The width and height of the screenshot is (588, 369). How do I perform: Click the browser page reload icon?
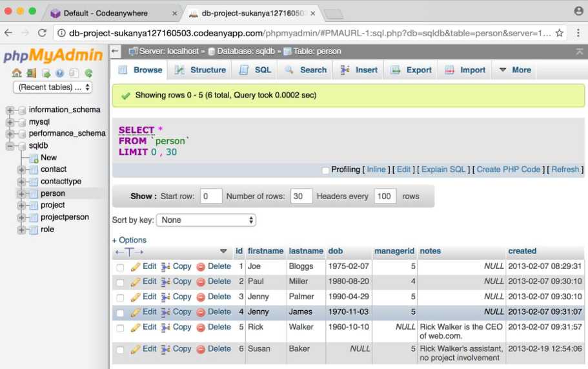pyautogui.click(x=43, y=33)
